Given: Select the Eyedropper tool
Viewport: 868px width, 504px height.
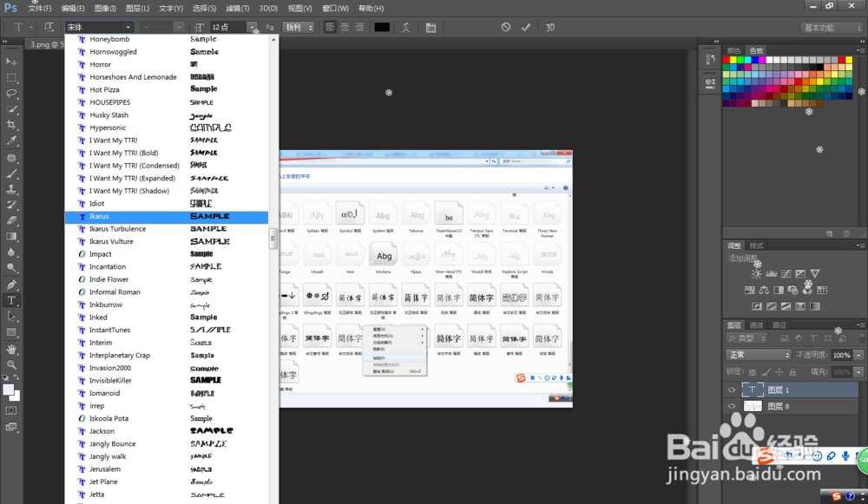Looking at the screenshot, I should coord(12,141).
